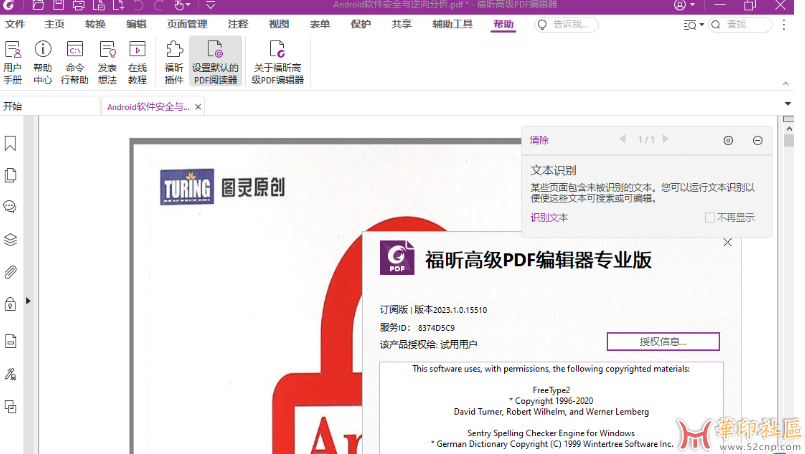The width and height of the screenshot is (805, 454).
Task: Switch to the 编辑 ribbon tab
Action: 136,24
